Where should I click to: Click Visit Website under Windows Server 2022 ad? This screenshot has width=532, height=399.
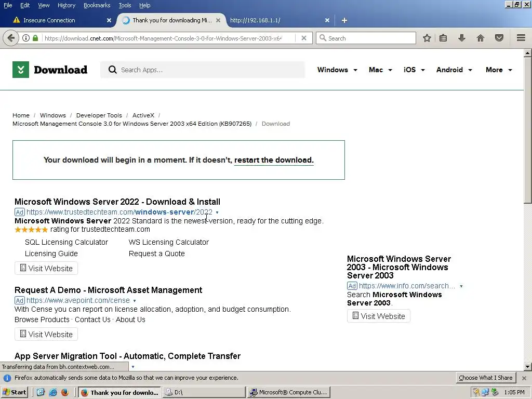pyautogui.click(x=46, y=269)
